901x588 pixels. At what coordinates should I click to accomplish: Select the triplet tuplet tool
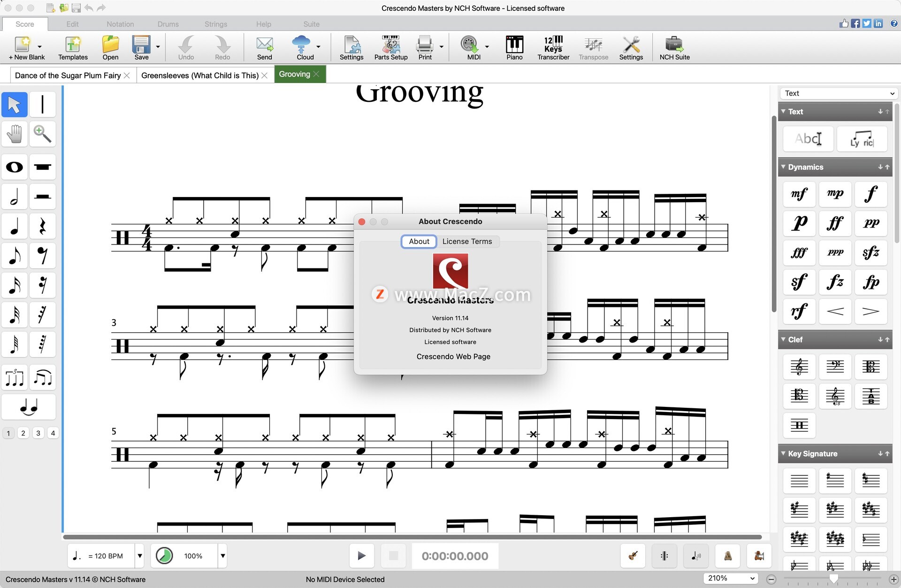[15, 377]
